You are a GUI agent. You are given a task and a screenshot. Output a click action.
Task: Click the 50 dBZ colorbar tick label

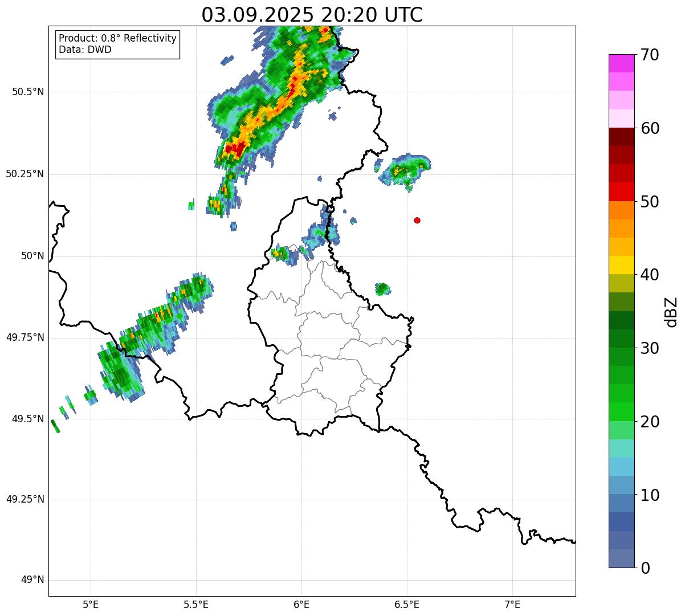click(x=650, y=202)
